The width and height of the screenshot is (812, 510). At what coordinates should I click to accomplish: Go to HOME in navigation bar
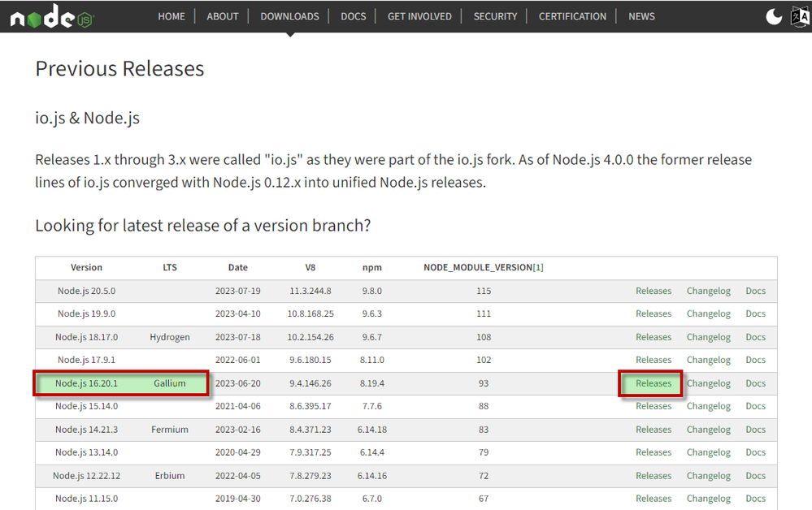pyautogui.click(x=172, y=16)
